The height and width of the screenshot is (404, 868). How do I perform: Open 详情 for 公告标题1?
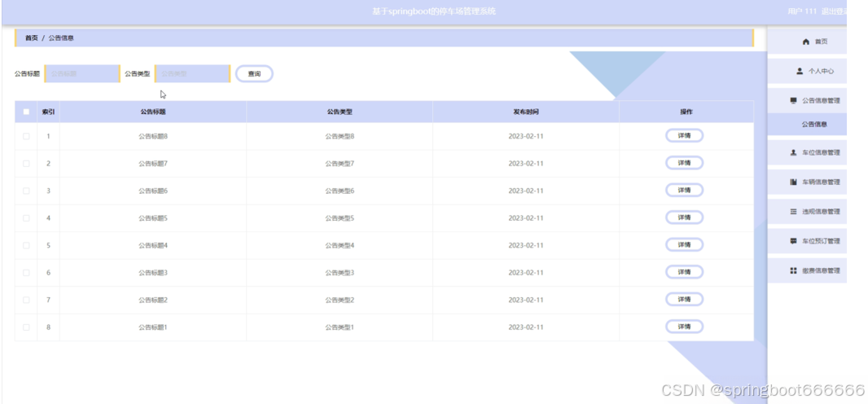click(684, 327)
